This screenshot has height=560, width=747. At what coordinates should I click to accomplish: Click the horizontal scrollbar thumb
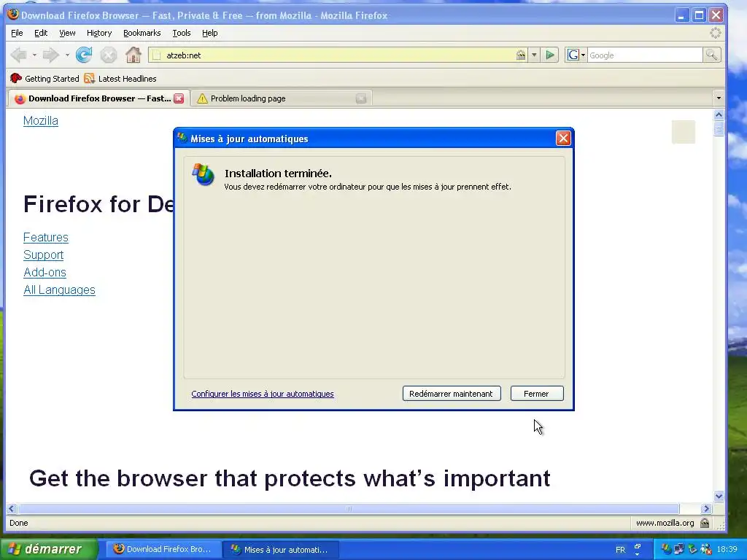point(348,508)
